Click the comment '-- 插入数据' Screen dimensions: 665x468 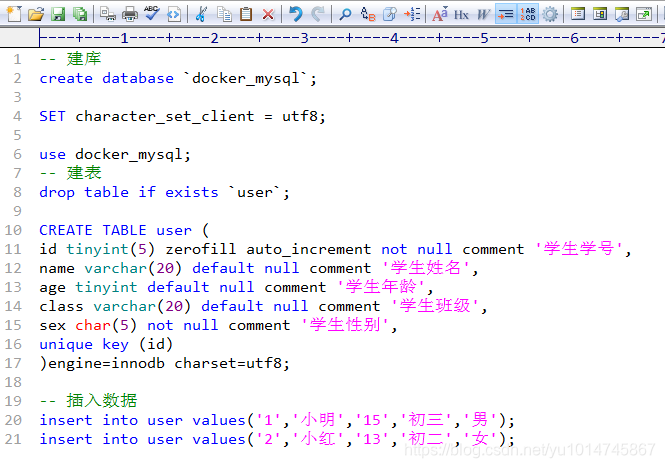click(x=88, y=400)
